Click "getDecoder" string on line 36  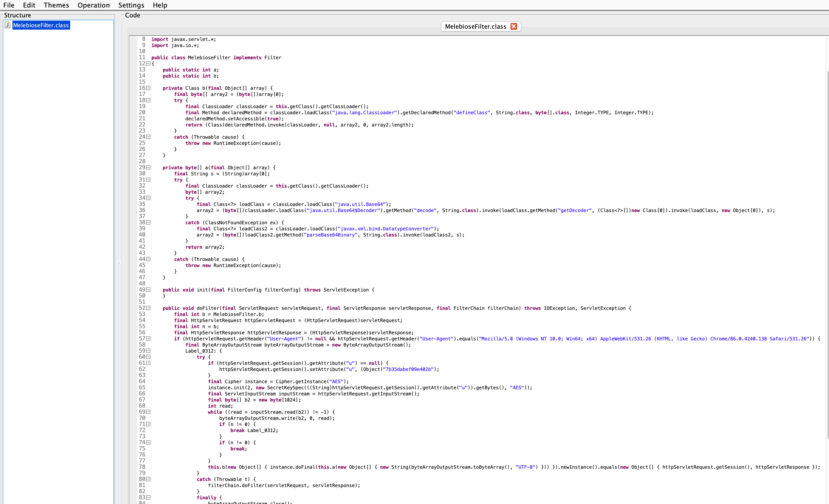coord(575,210)
